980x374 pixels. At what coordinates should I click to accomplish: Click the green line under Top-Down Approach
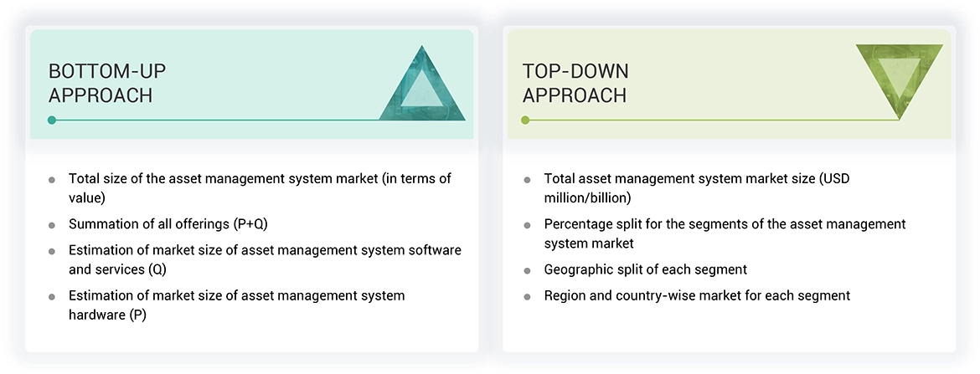[x=712, y=120]
